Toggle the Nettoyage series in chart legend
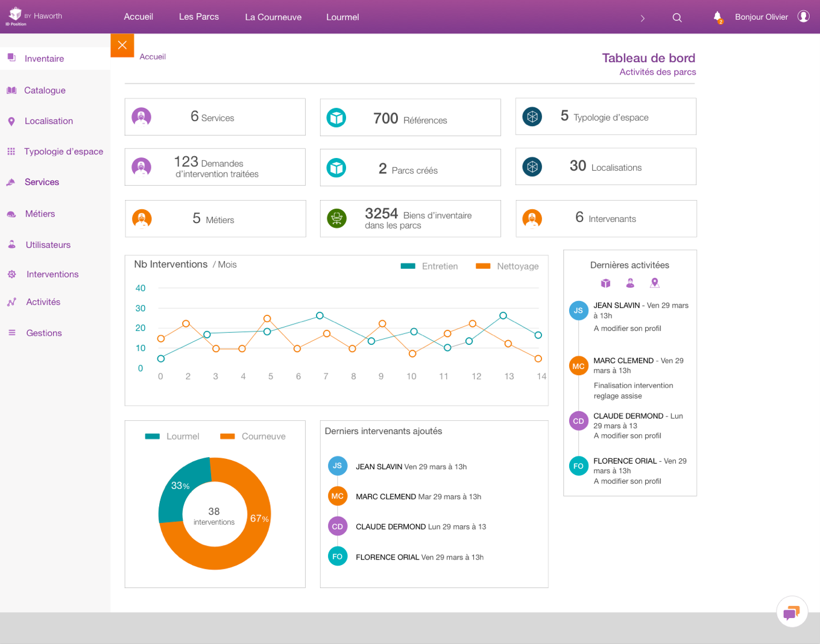 pyautogui.click(x=506, y=266)
